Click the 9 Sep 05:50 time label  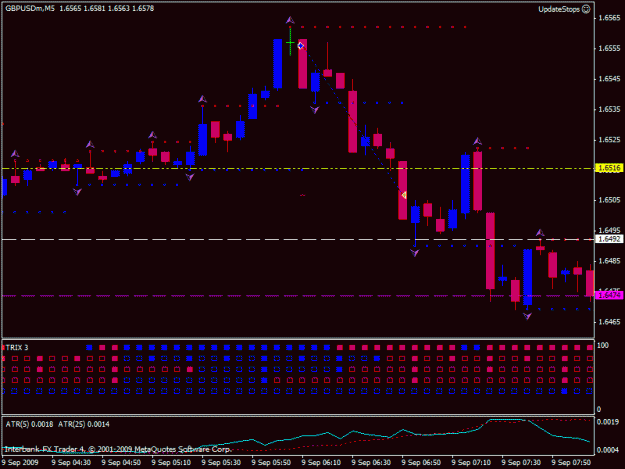click(x=271, y=463)
